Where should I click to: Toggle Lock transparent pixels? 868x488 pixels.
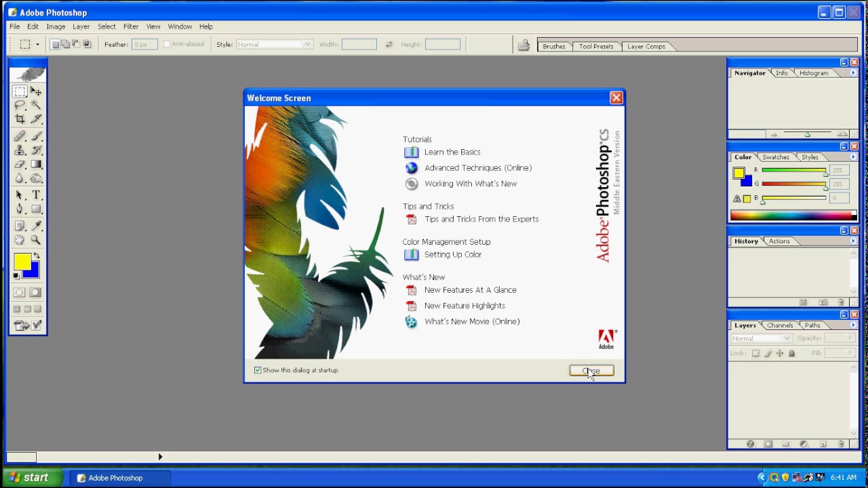tap(755, 353)
